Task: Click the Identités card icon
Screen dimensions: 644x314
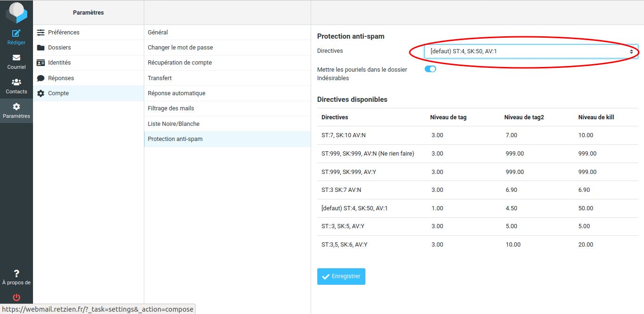Action: [x=41, y=63]
